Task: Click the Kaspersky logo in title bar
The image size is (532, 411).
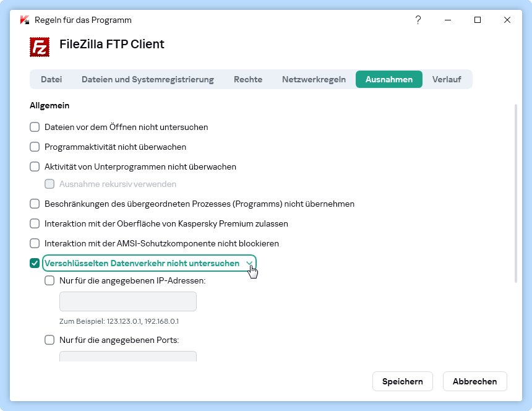Action: pyautogui.click(x=25, y=20)
